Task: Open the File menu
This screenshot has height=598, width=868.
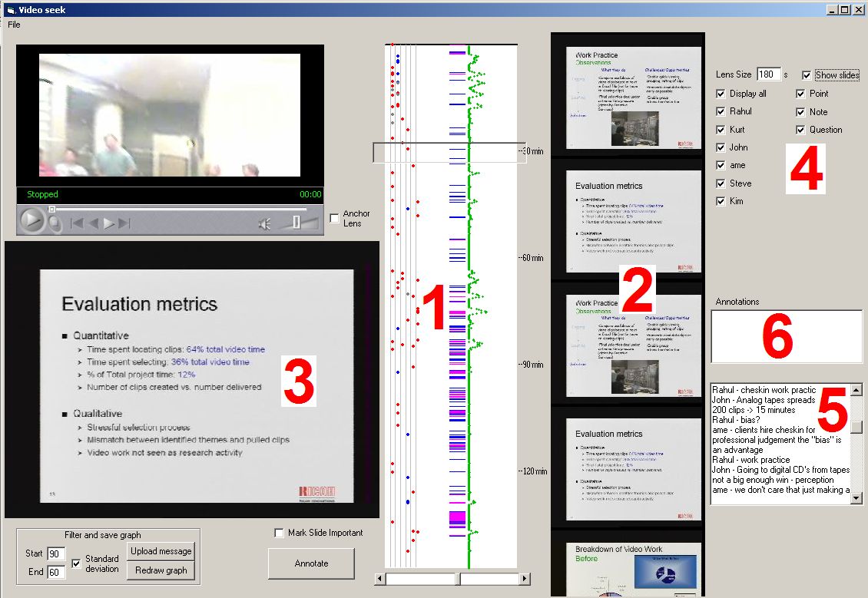Action: point(14,25)
